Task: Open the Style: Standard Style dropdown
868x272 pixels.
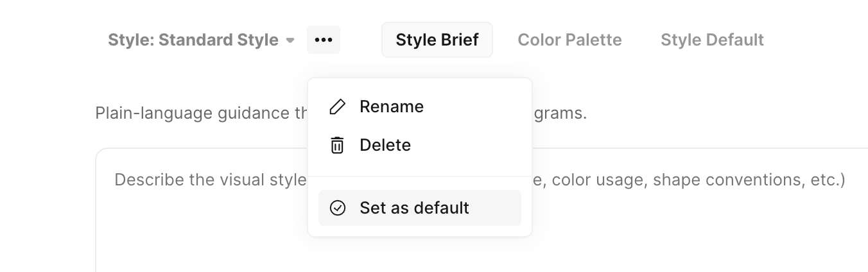Action: pos(201,40)
